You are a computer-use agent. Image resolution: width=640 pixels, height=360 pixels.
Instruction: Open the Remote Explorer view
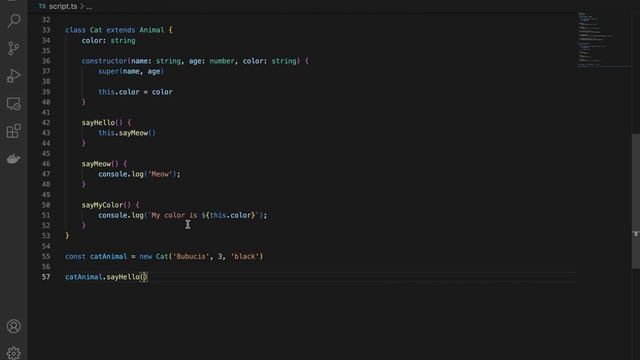[x=13, y=104]
